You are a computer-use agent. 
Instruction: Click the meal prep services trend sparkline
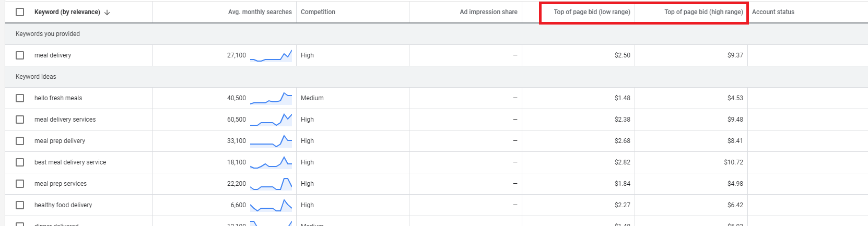pyautogui.click(x=271, y=184)
